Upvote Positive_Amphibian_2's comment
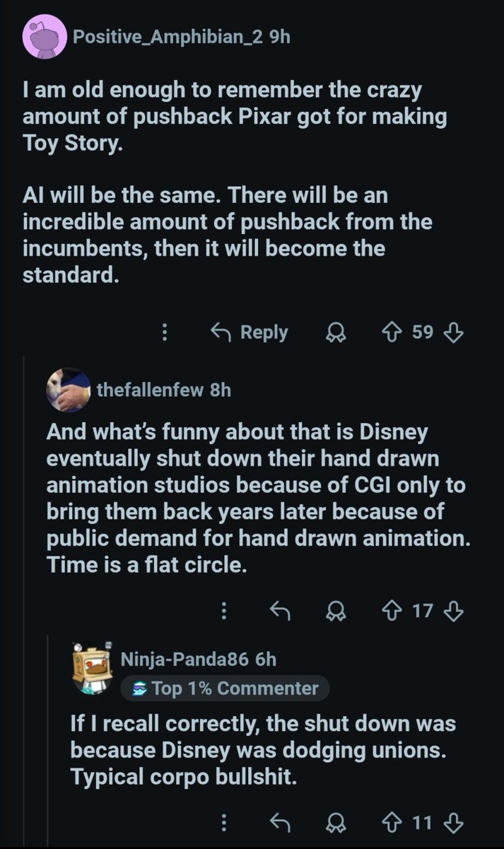 (391, 333)
